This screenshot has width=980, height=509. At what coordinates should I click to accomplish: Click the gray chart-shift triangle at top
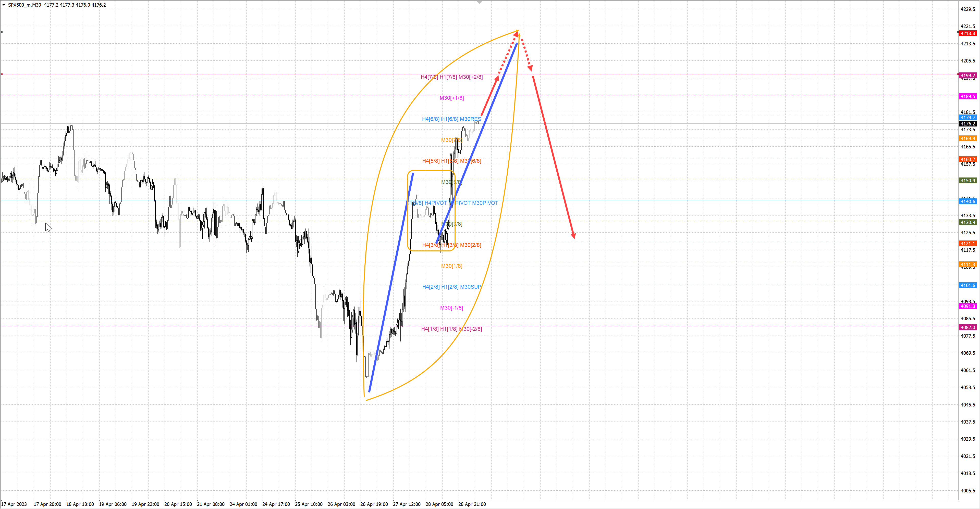click(479, 3)
